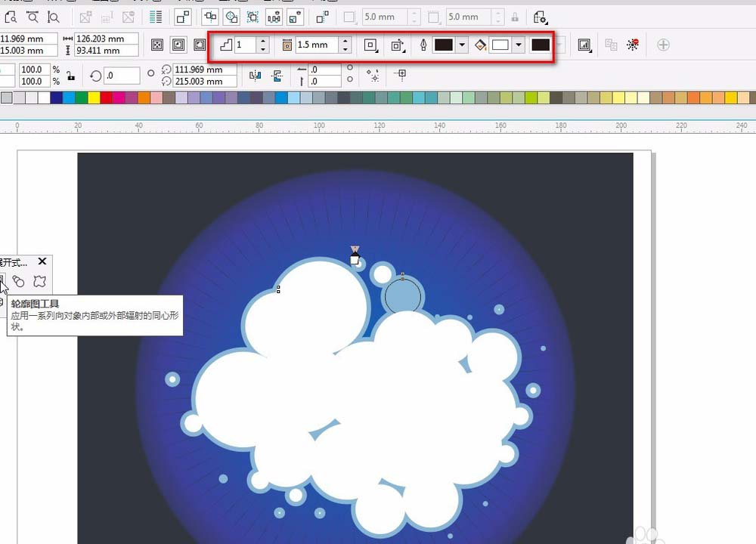Screen dimensions: 756x544
Task: Increase contour steps with up arrow
Action: [263, 41]
